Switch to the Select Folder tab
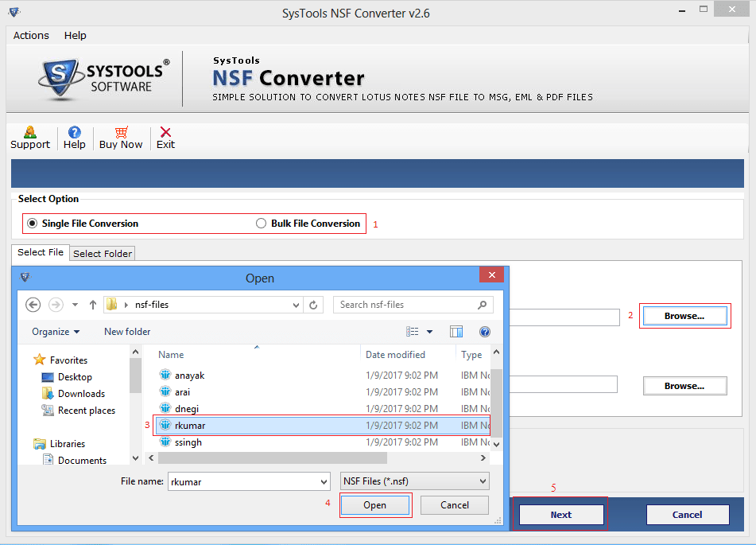Image resolution: width=756 pixels, height=545 pixels. click(103, 254)
